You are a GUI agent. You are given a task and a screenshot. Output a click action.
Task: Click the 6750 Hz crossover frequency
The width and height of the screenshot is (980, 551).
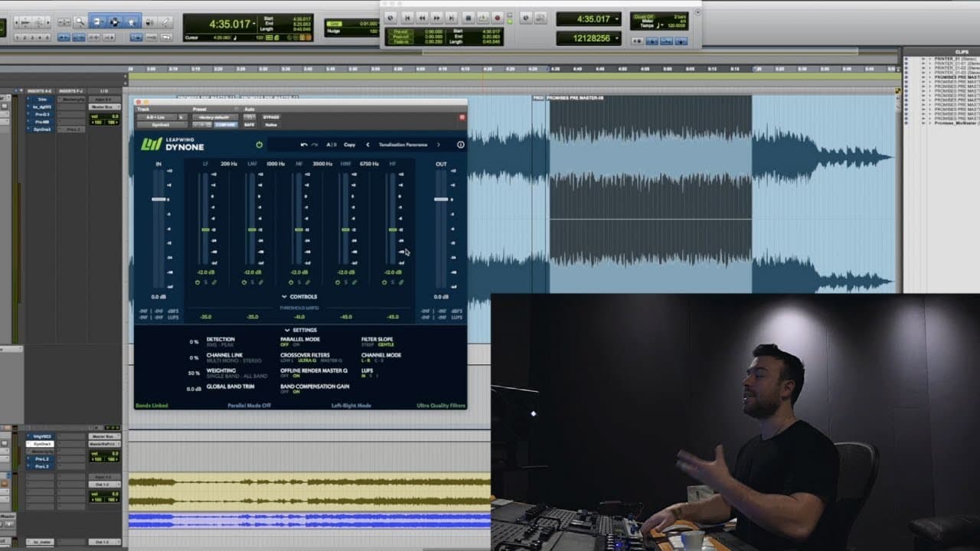pos(369,164)
